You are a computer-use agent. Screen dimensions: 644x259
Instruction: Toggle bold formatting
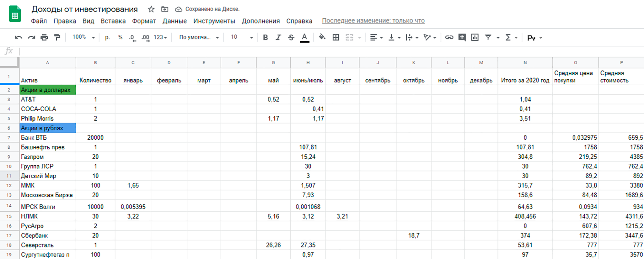pos(265,37)
